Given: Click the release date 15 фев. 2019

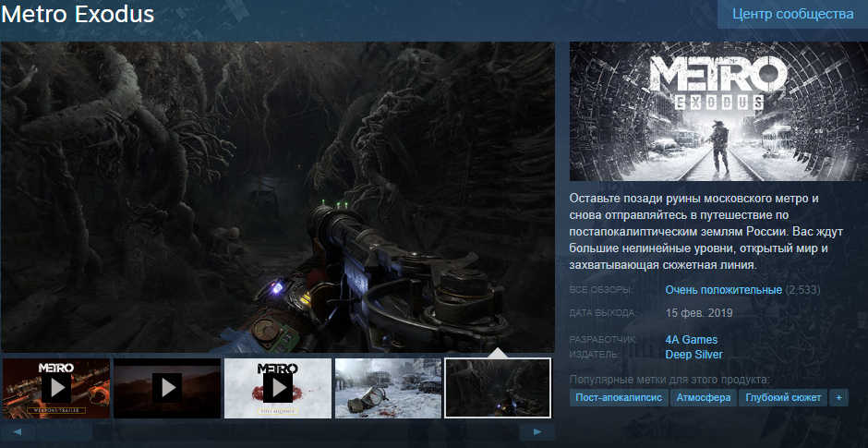Looking at the screenshot, I should tap(699, 313).
